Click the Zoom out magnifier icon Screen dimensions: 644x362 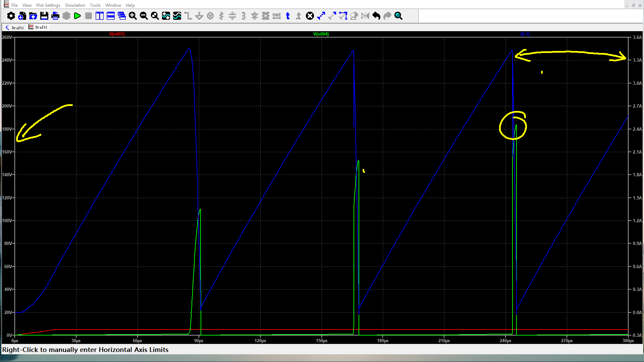coord(144,16)
